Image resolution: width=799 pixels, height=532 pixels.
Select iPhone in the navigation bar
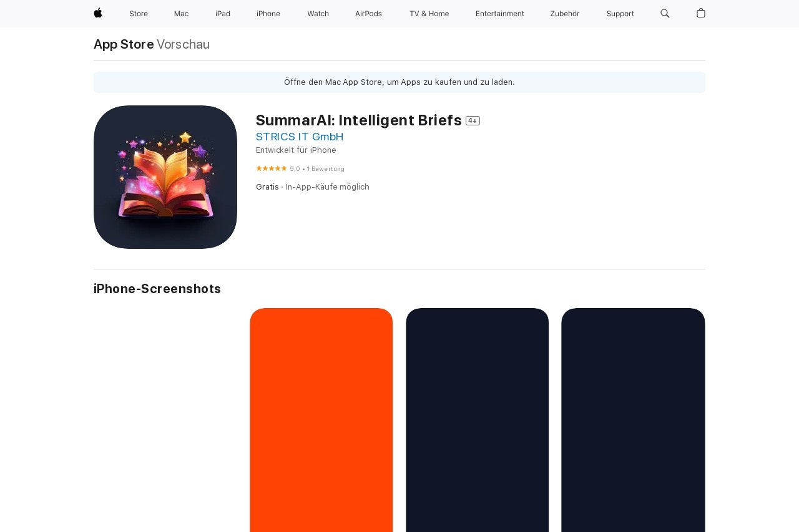[x=268, y=14]
